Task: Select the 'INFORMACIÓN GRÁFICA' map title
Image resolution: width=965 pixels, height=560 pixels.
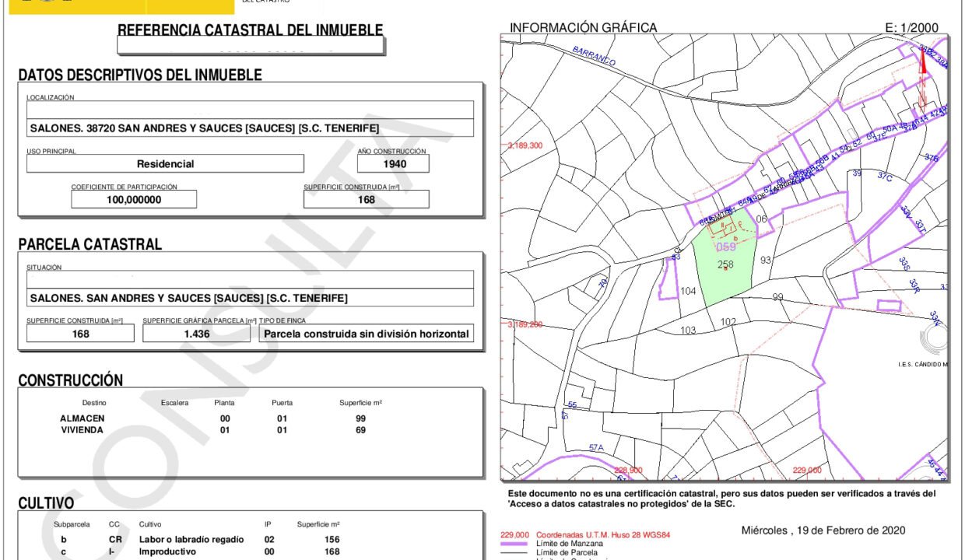Action: (x=584, y=27)
